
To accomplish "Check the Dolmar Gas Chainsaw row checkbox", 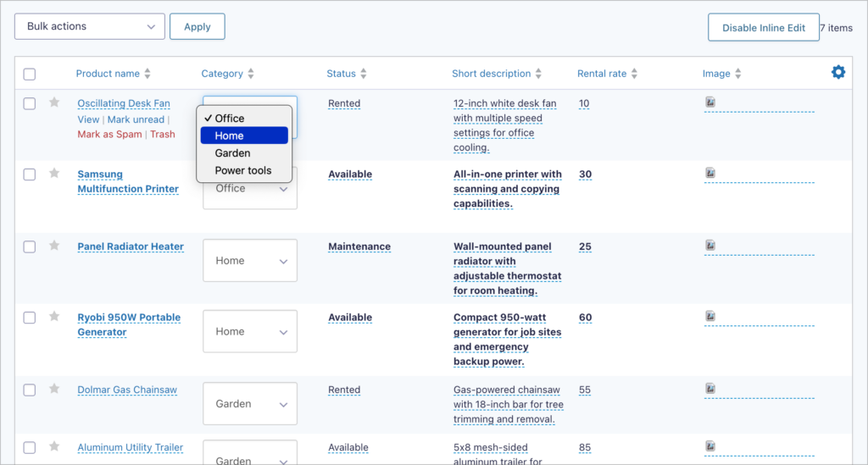I will point(30,390).
